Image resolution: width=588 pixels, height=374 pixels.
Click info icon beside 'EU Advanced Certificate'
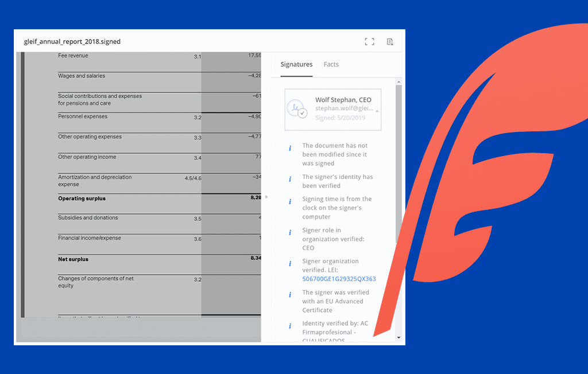pyautogui.click(x=290, y=295)
